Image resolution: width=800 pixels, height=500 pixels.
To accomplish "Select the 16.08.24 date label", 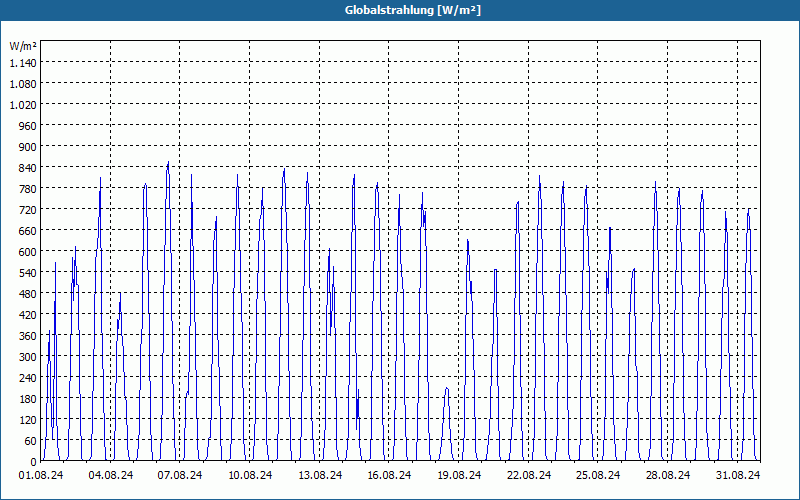I will coord(389,475).
